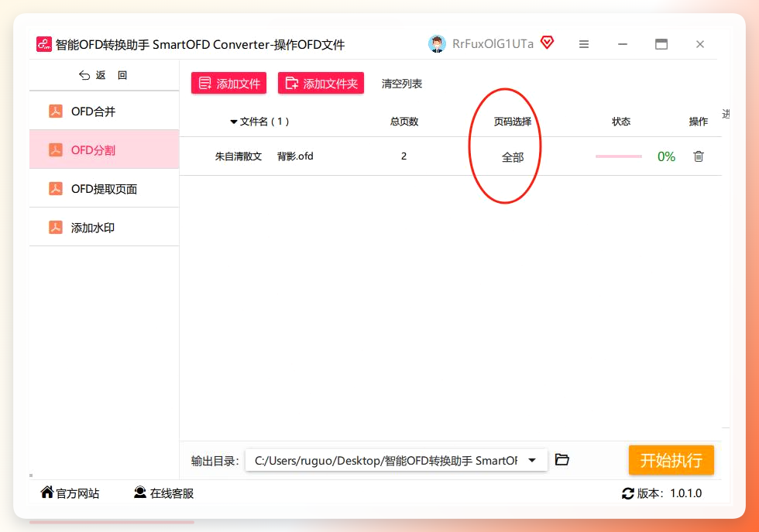Click the pink progress bar for 背影.ofd
759x532 pixels.
(619, 156)
